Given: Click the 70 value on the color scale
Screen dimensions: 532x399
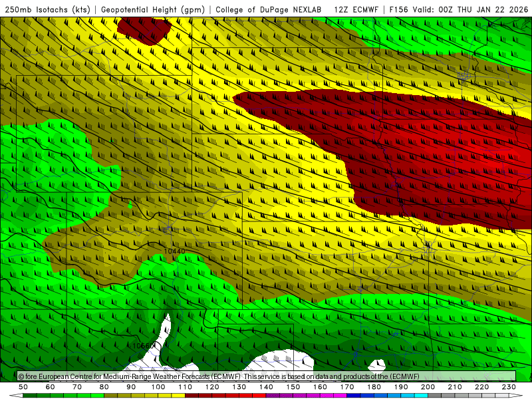Looking at the screenshot, I should click(x=77, y=387).
